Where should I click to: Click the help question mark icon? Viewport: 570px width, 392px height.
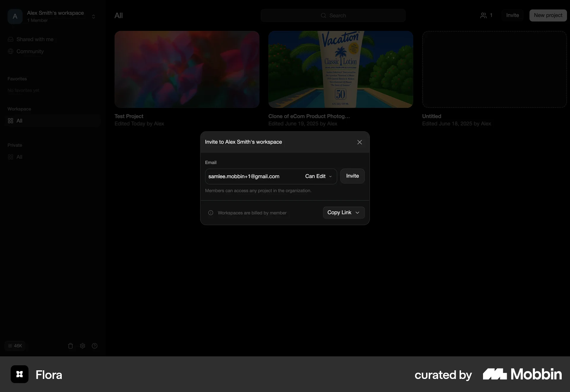pos(95,346)
